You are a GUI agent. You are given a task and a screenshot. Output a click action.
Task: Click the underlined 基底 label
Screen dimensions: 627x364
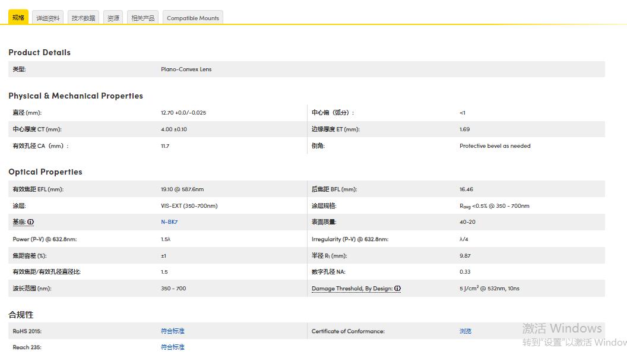[x=19, y=222]
